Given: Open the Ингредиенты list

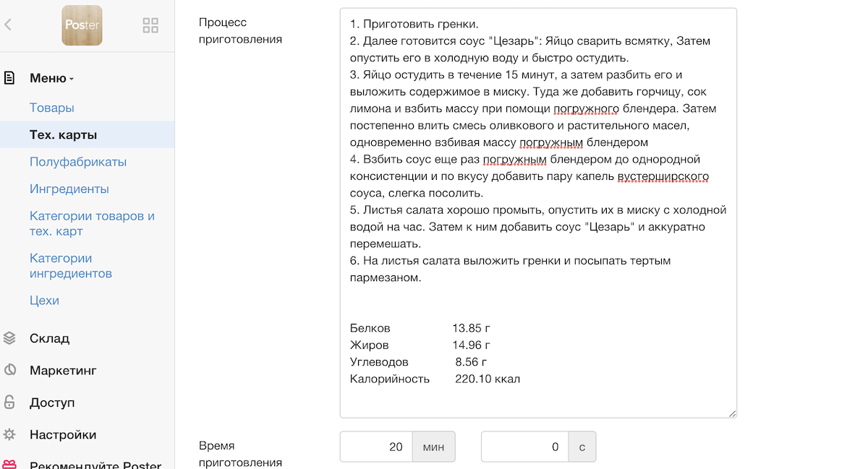Looking at the screenshot, I should coord(69,189).
